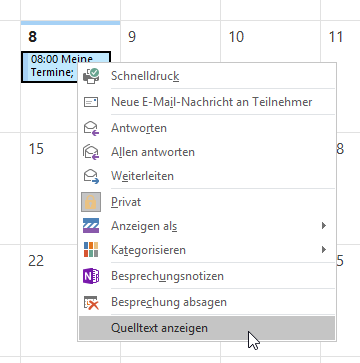The height and width of the screenshot is (363, 360).
Task: Expand the Kategorisieren submenu arrow
Action: click(323, 249)
